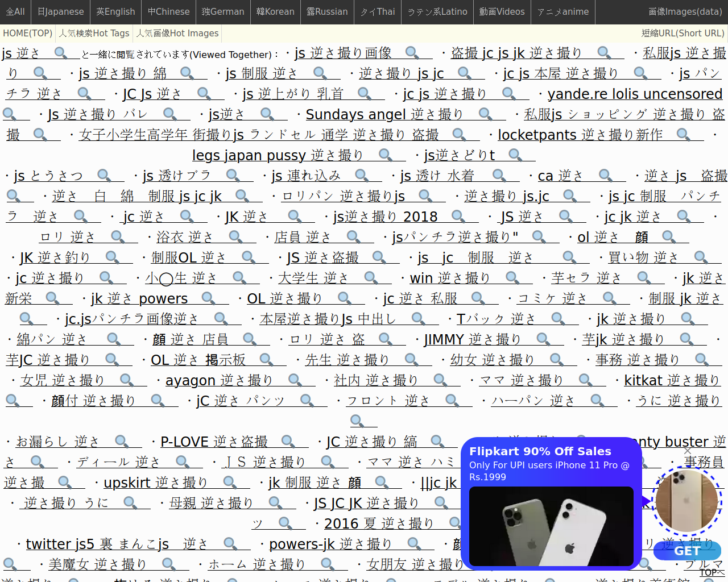Screen dimensions: 728x582
Task: Open the 英English tab
Action: (116, 12)
